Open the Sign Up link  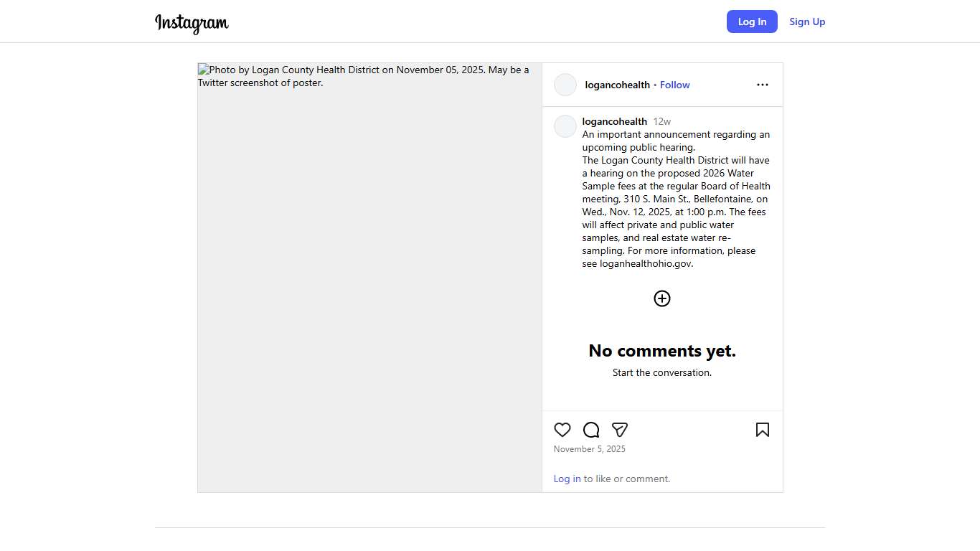(x=807, y=22)
